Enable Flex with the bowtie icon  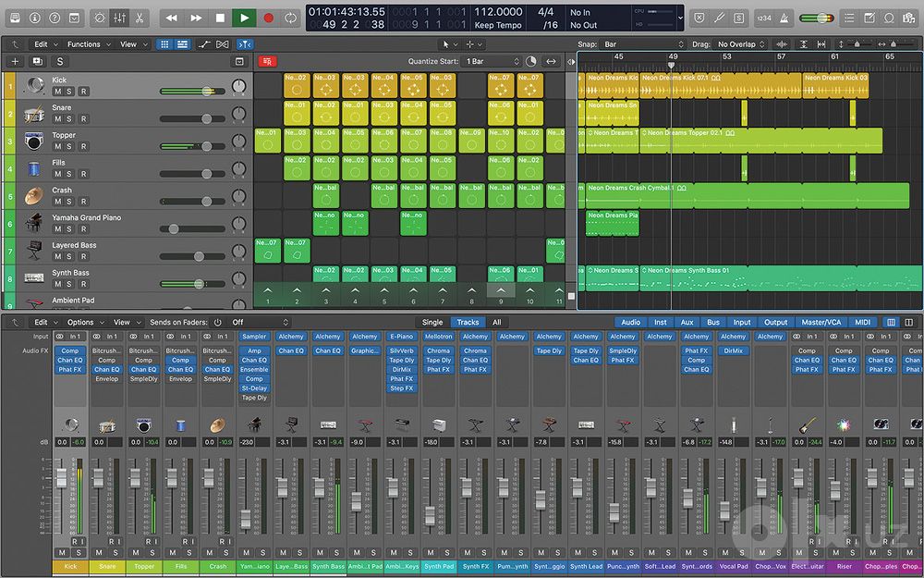point(222,44)
